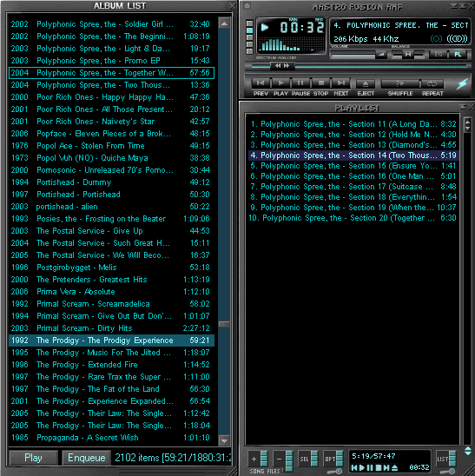
Task: Open files with the EJECT button
Action: [366, 83]
